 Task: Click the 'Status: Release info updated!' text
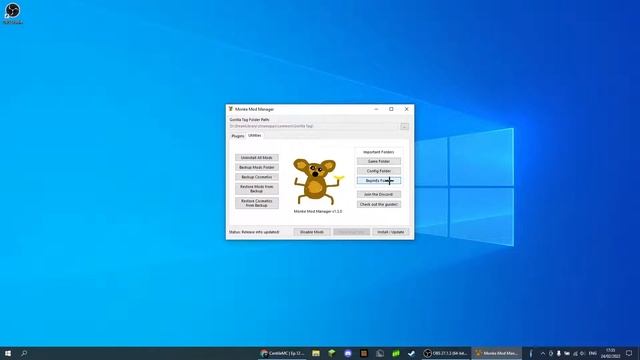(254, 232)
